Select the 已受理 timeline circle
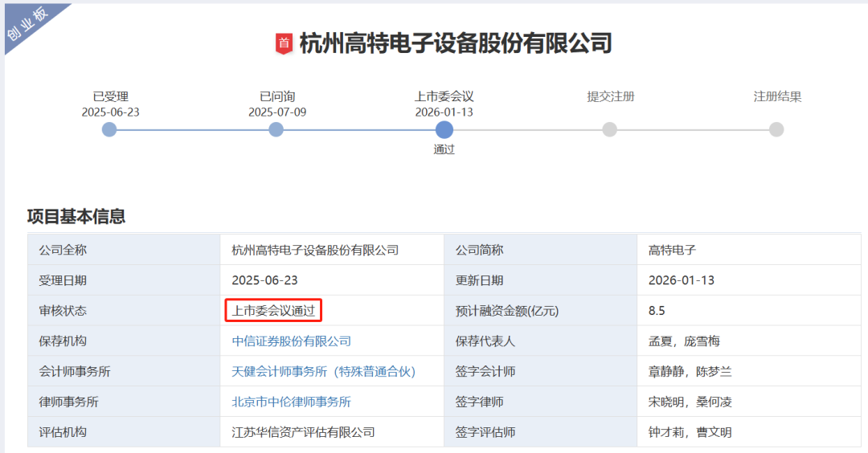868x453 pixels. coord(109,129)
